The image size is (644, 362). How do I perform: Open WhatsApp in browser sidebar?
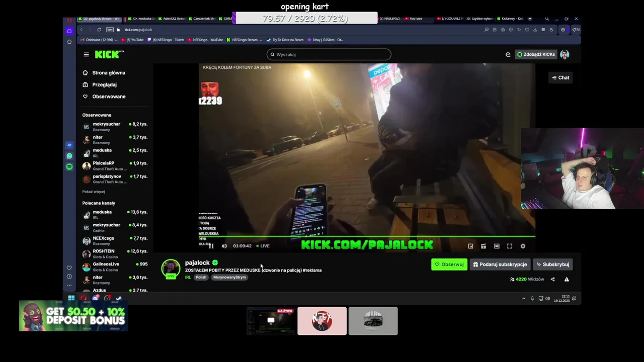tap(69, 156)
